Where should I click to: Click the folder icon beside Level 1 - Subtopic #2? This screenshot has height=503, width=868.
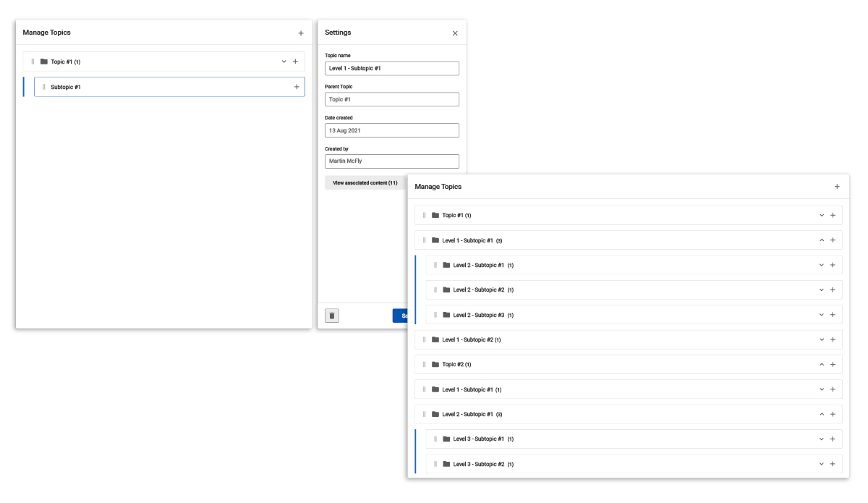435,339
